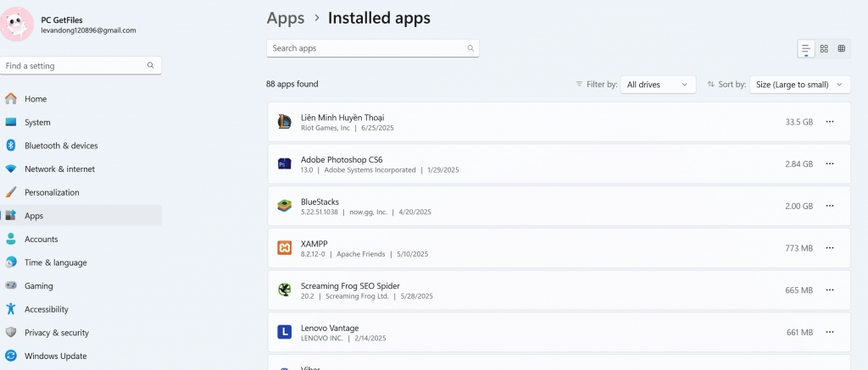
Task: Click the Apache Friends publisher text
Action: click(361, 254)
